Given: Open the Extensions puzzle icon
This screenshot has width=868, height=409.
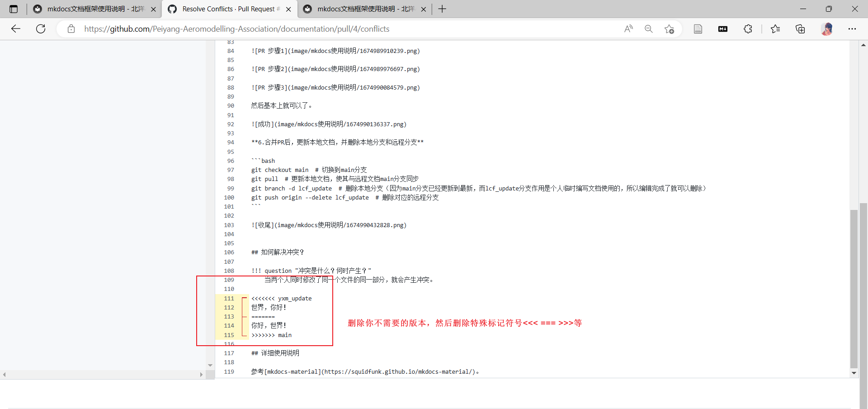Looking at the screenshot, I should 748,29.
